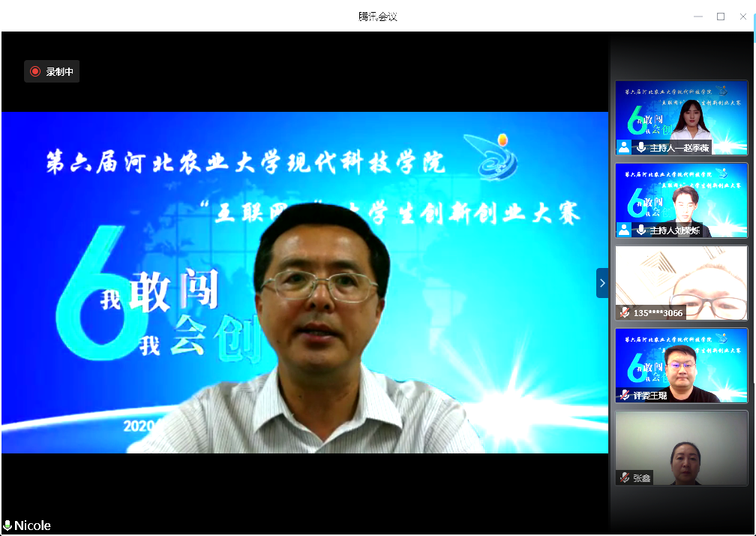Click microphone icon beside 主持人刘荣烁
This screenshot has height=536, width=756.
point(640,230)
